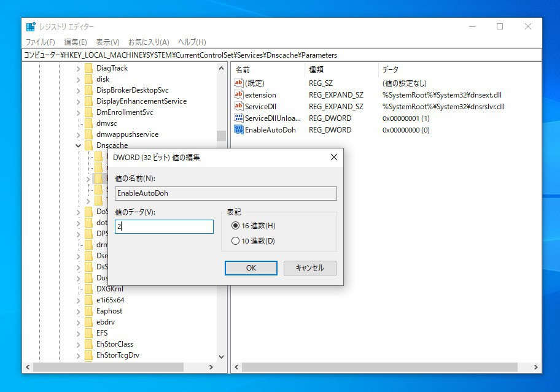Click the DispBrokerDesktopSvc folder icon
The height and width of the screenshot is (392, 560).
[89, 90]
